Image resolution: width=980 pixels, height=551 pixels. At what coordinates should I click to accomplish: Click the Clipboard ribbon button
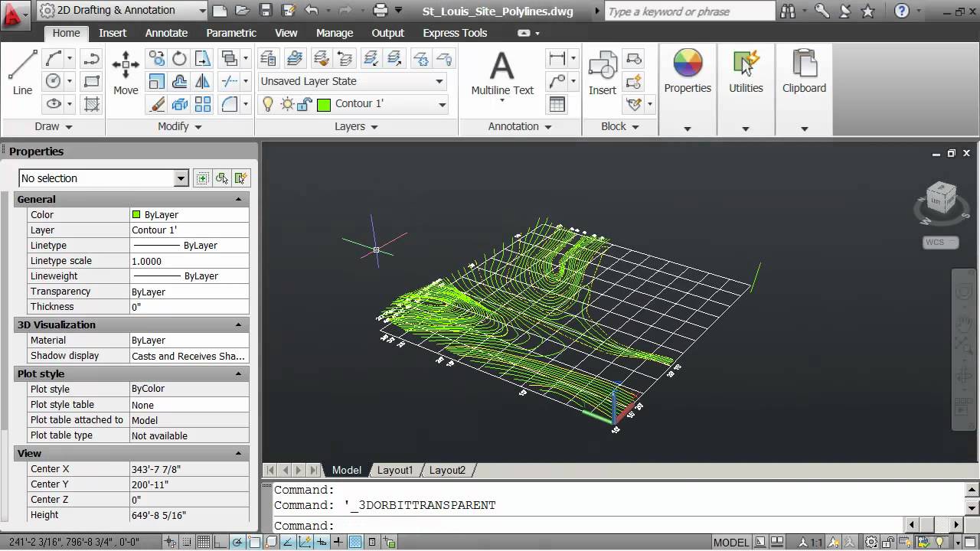804,73
